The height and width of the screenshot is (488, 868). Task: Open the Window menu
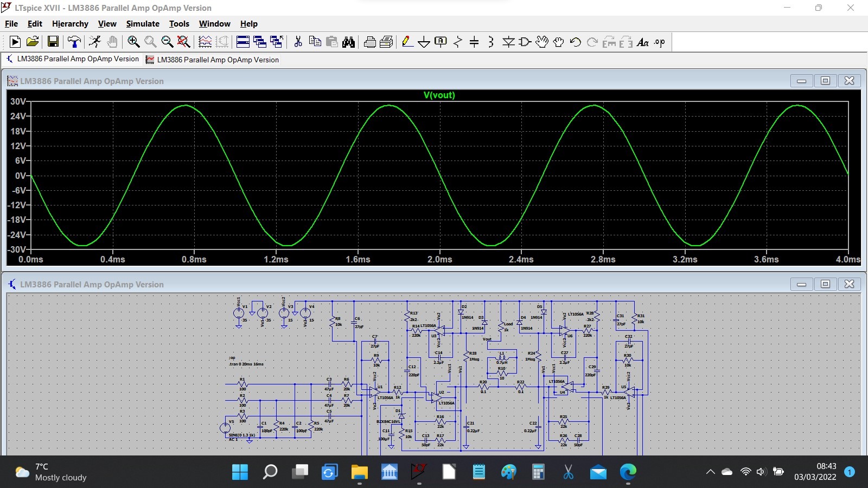214,24
